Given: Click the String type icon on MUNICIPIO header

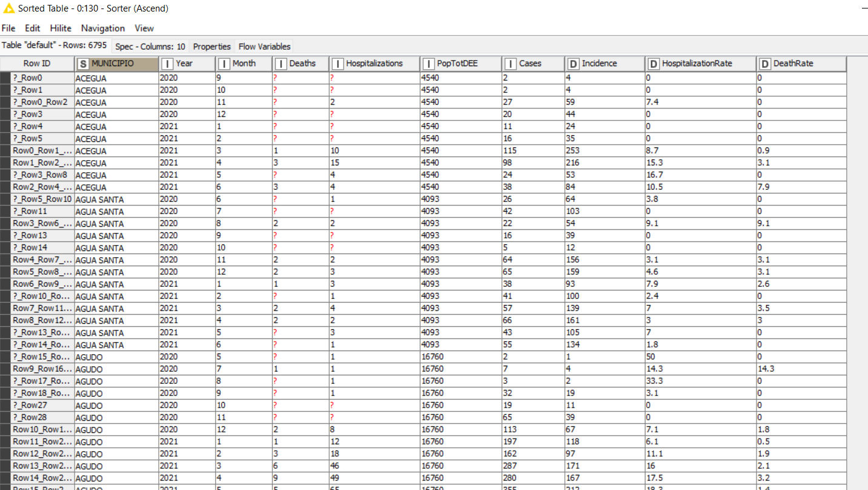Looking at the screenshot, I should [x=83, y=64].
